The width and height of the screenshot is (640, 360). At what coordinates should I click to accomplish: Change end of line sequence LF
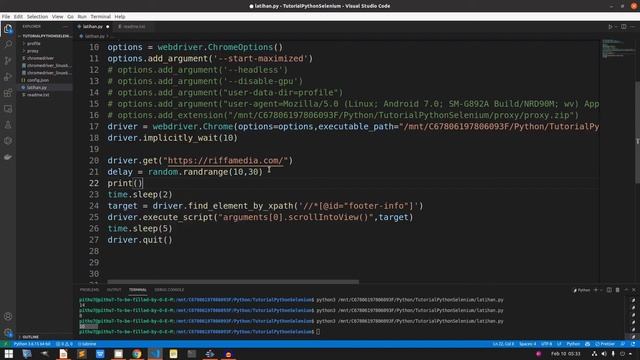point(559,344)
